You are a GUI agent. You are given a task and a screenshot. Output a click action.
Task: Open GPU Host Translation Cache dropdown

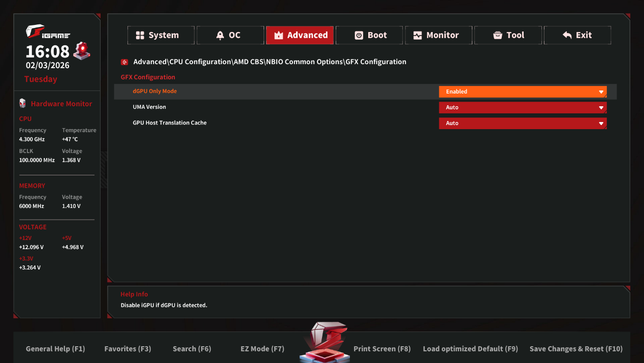522,123
